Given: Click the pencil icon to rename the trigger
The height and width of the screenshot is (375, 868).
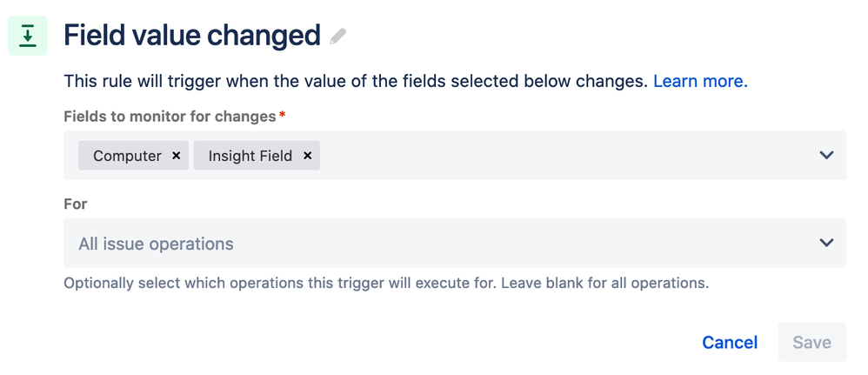Looking at the screenshot, I should pos(337,37).
